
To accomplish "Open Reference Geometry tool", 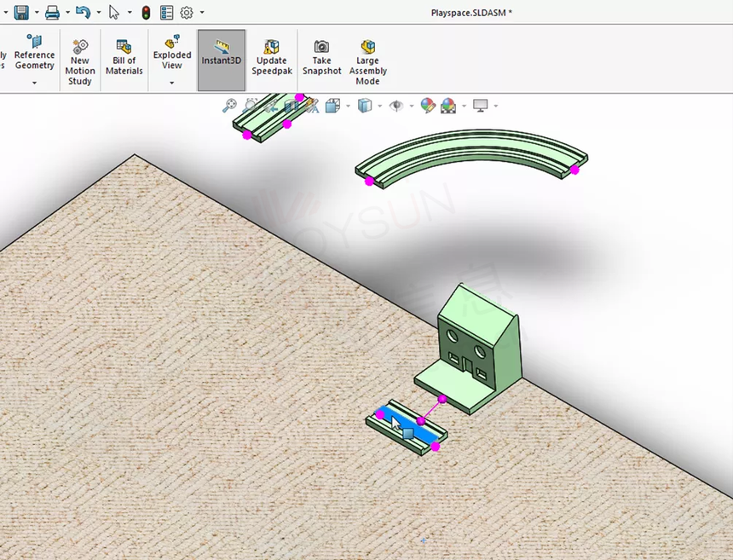I will tap(35, 52).
